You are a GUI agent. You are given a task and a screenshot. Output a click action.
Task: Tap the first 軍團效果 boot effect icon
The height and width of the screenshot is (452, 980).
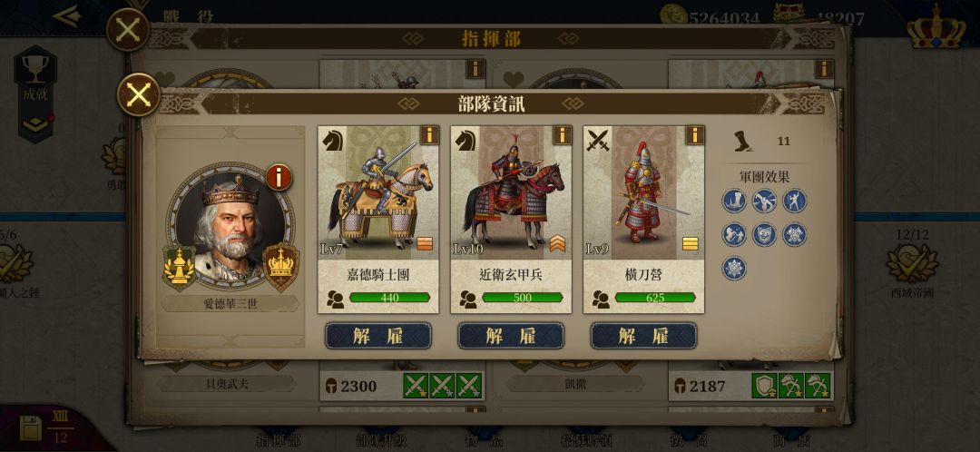(734, 201)
